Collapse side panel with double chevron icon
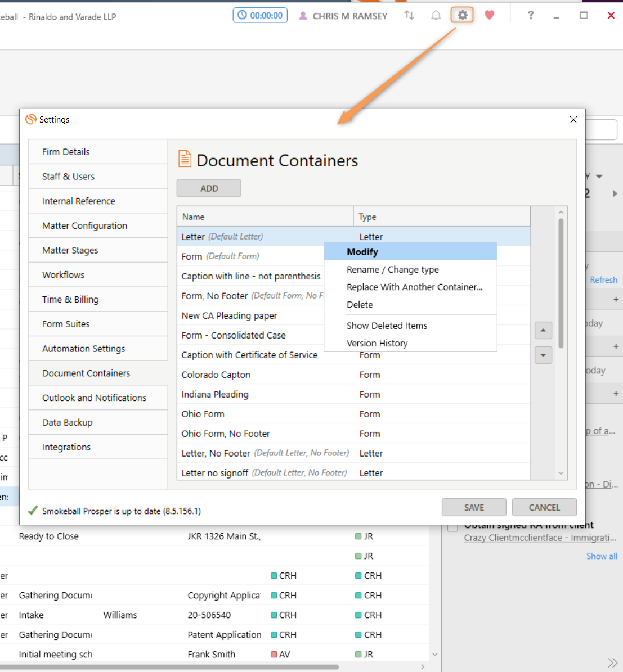 pyautogui.click(x=613, y=662)
